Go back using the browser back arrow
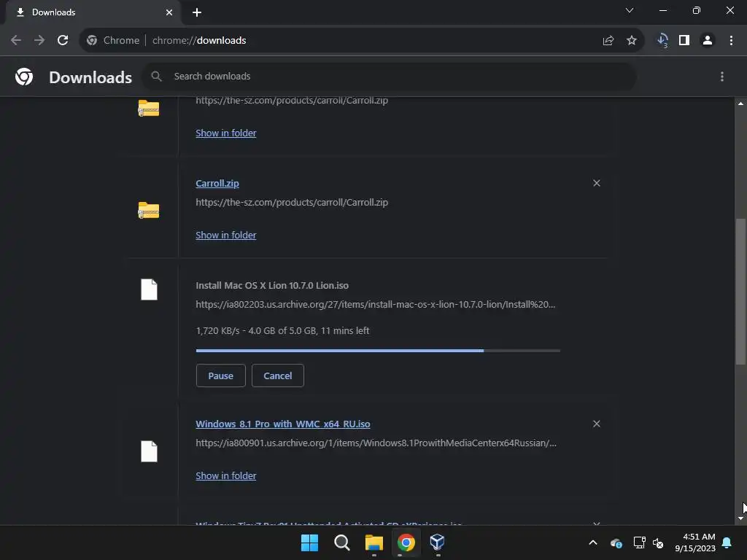Screen dimensions: 747x560 [x=16, y=41]
